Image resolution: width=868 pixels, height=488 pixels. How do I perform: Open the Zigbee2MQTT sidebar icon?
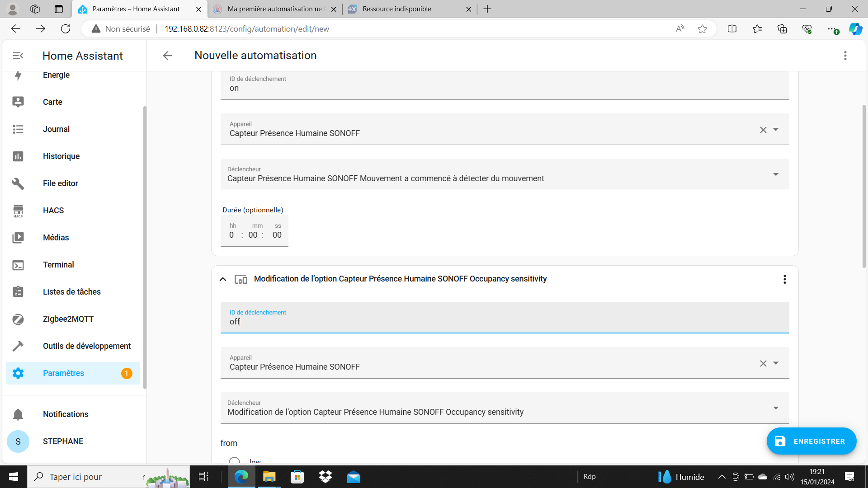coord(18,319)
